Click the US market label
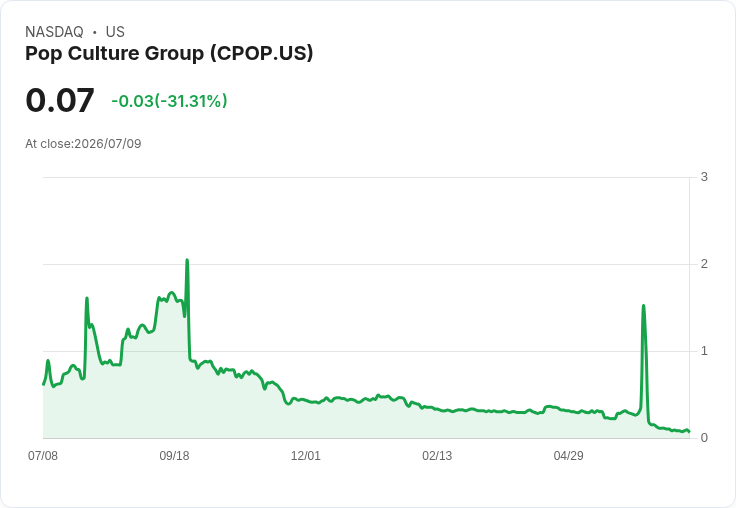This screenshot has height=508, width=736. pos(115,32)
